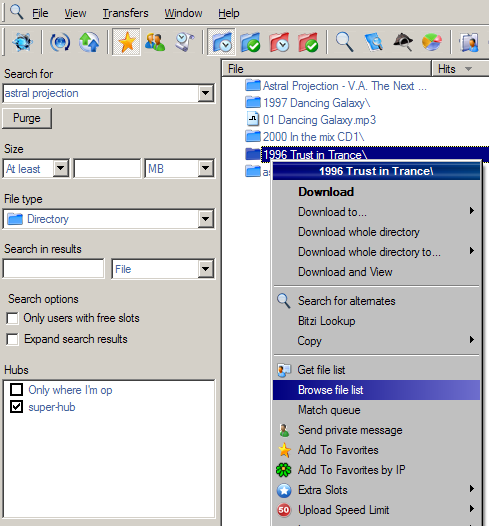
Task: Open the View menu
Action: [75, 13]
